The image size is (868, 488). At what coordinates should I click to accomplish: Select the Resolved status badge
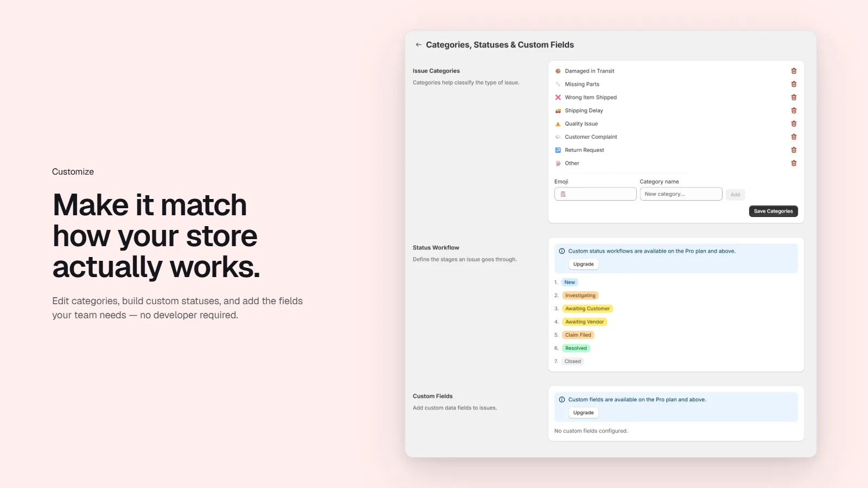click(576, 348)
